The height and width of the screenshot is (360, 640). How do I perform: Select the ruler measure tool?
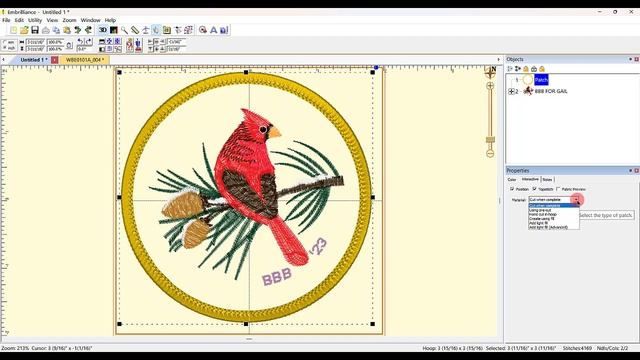click(x=135, y=30)
